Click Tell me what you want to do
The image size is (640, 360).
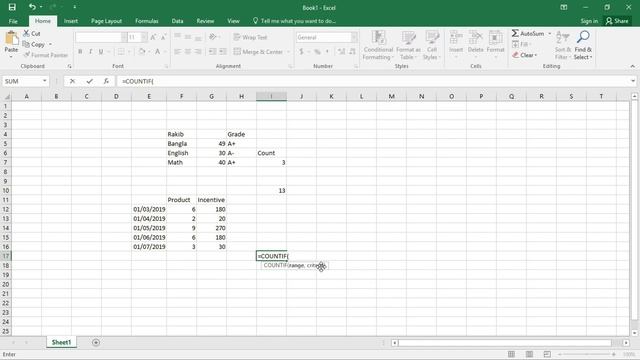pyautogui.click(x=294, y=21)
